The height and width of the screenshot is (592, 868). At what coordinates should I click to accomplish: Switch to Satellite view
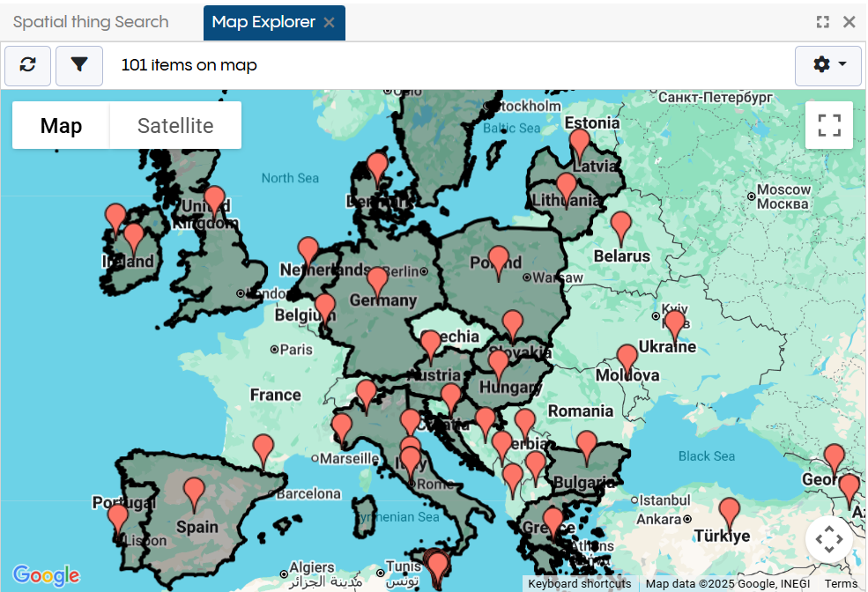pos(175,125)
